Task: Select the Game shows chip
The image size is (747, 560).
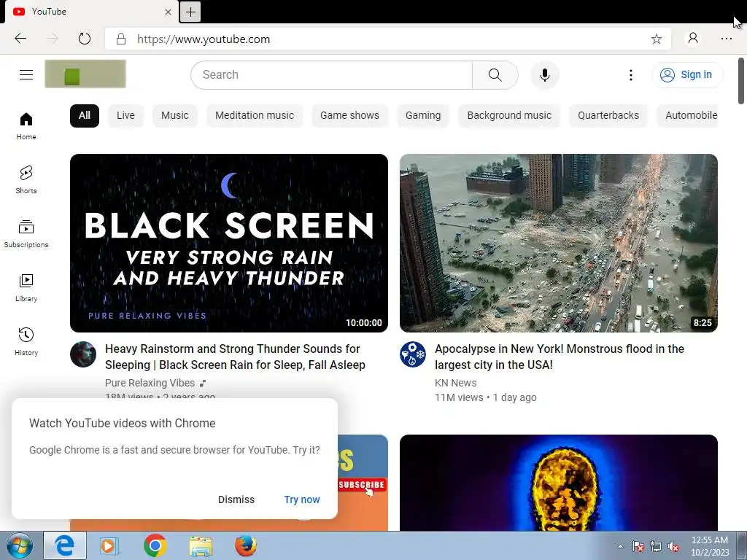Action: pos(349,116)
